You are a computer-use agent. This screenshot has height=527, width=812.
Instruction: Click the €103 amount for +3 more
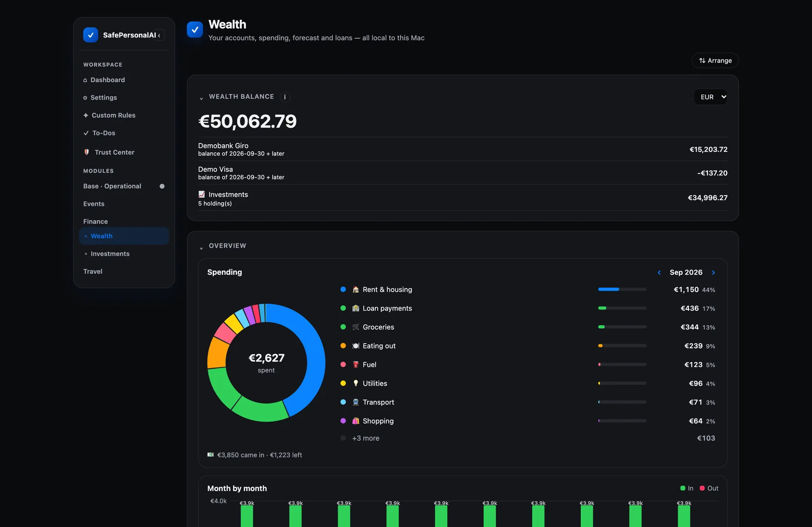[x=706, y=438]
